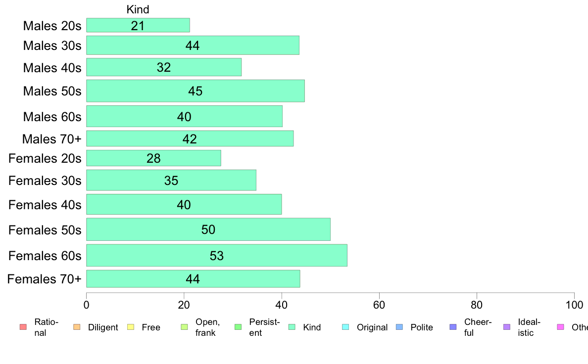Select the Idealistic legend swatch
Image resolution: width=588 pixels, height=364 pixels.
point(507,327)
